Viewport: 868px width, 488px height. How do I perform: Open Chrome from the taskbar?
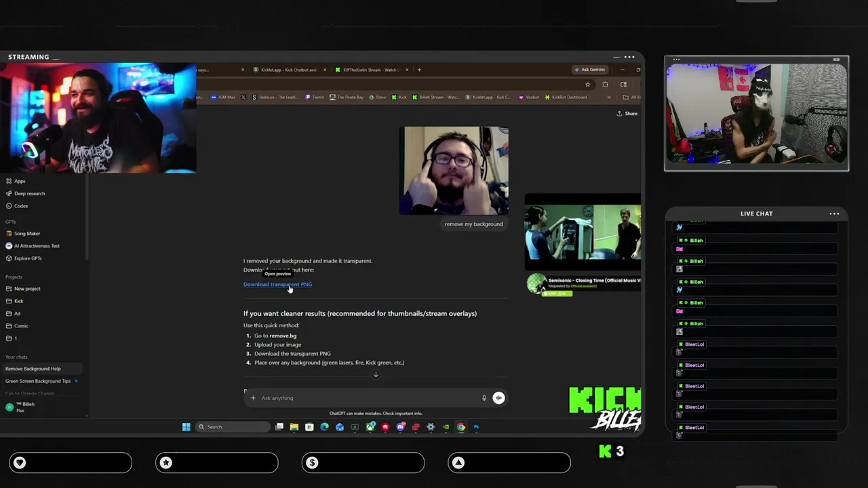pyautogui.click(x=461, y=427)
